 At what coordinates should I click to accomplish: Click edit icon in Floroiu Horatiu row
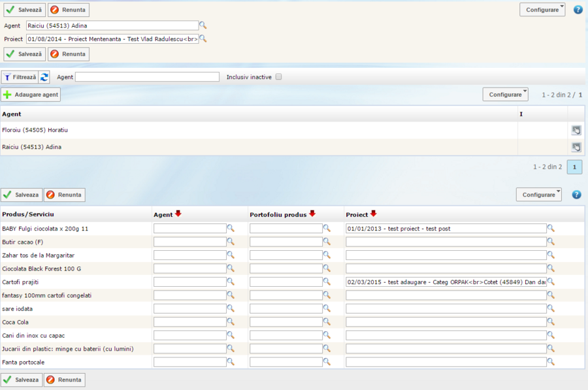click(576, 130)
